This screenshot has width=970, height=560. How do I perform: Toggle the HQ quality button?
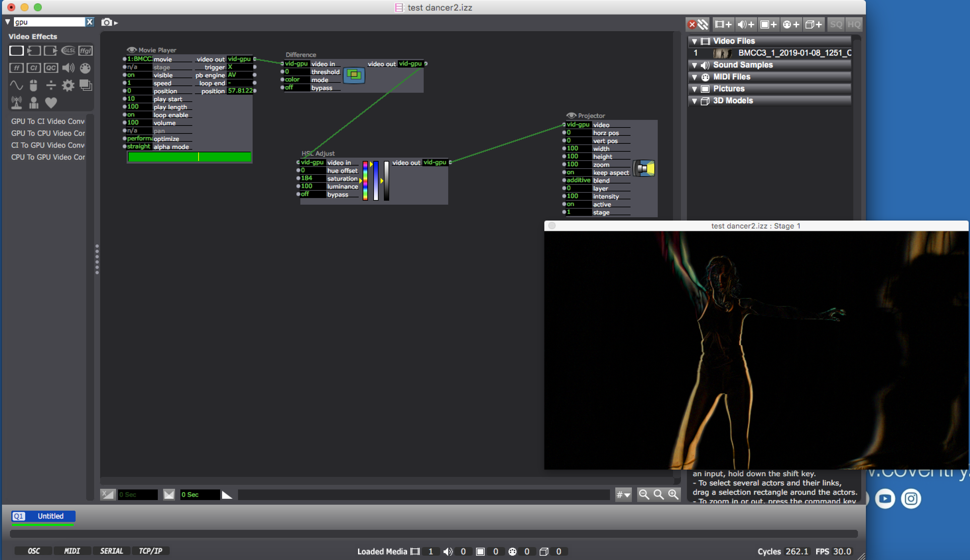854,25
